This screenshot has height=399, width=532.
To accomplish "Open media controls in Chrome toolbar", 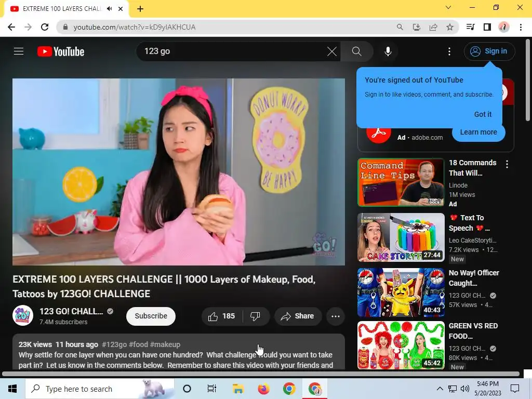I will [x=470, y=27].
